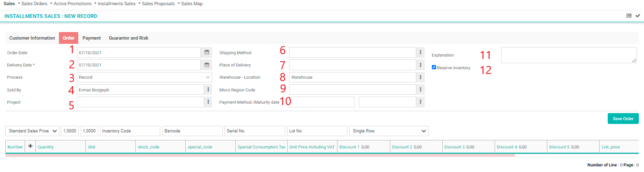Click the Sold By lookup dots icon

[207, 90]
